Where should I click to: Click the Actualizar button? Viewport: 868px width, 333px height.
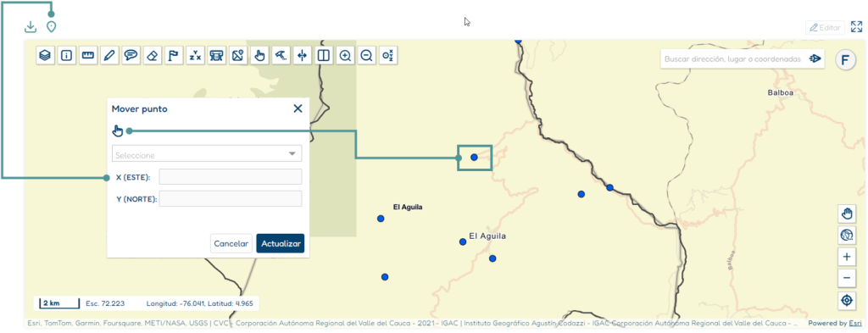280,243
